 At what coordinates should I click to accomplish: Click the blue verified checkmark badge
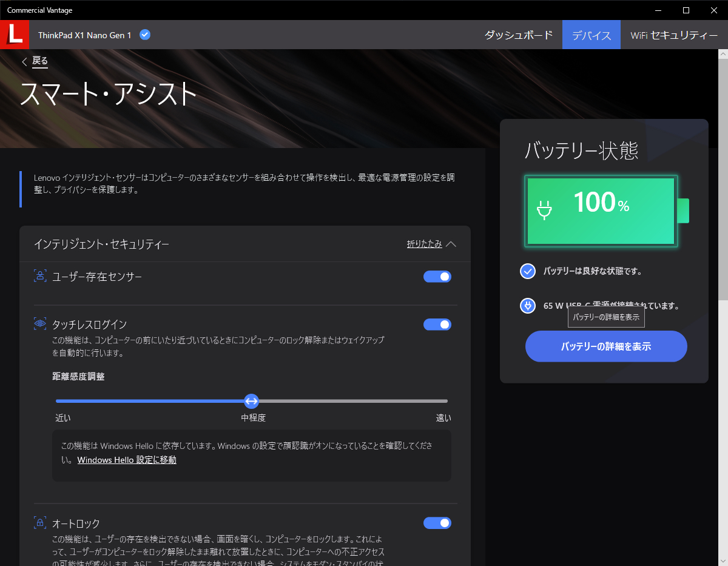[145, 35]
